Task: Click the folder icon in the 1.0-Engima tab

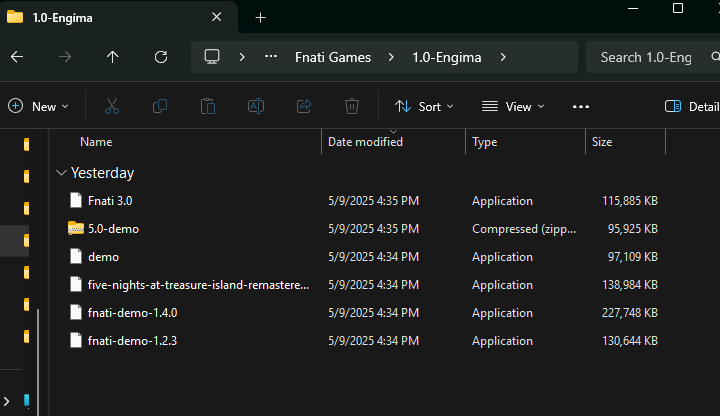Action: [15, 17]
